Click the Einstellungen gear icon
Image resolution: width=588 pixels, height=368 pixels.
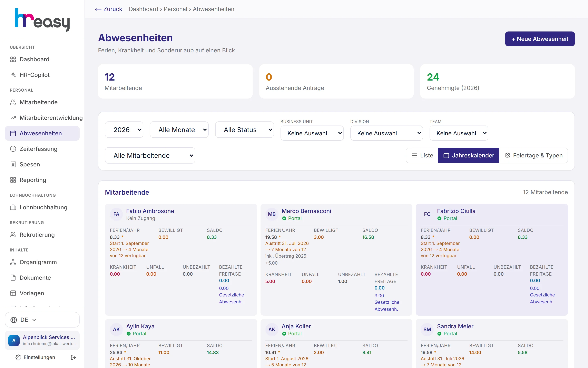pyautogui.click(x=18, y=357)
